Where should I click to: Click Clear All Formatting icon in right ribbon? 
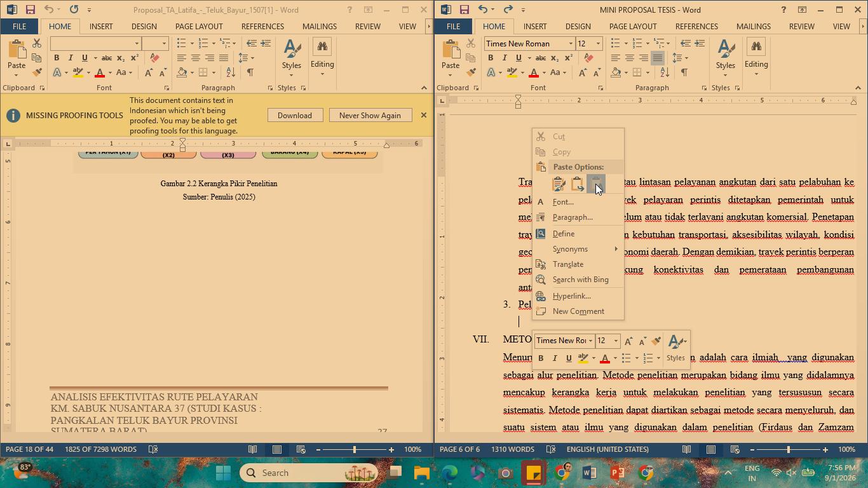589,58
